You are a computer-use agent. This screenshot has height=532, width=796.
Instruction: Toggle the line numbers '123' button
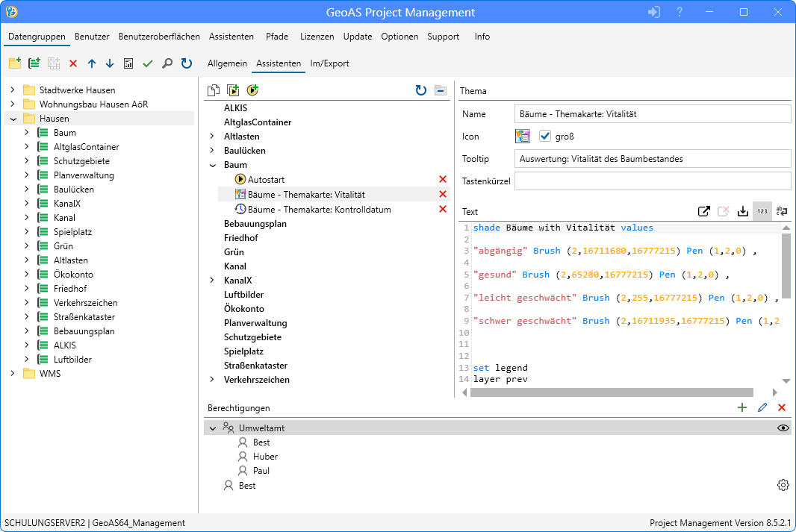tap(762, 211)
